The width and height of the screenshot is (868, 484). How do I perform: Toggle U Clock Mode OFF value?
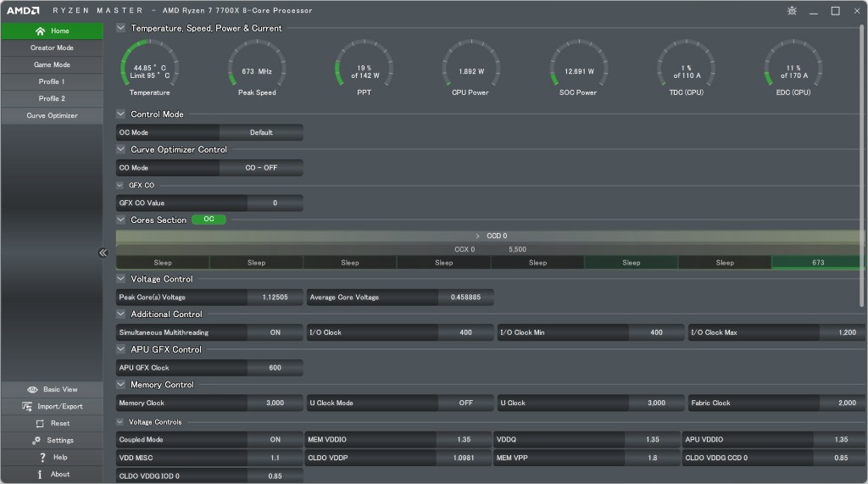[x=465, y=403]
